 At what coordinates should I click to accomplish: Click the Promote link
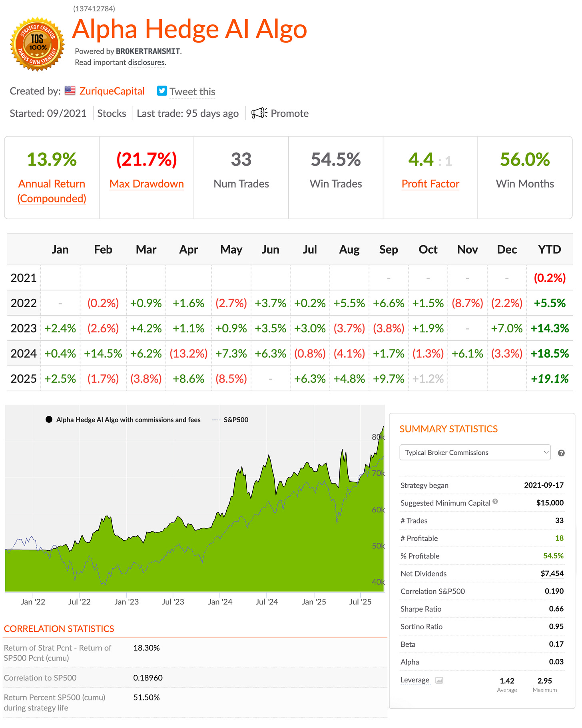[x=289, y=113]
